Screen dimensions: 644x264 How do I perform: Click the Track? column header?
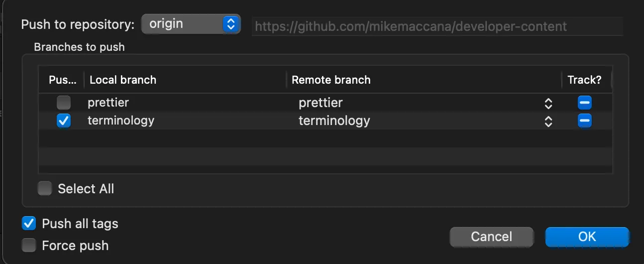(x=584, y=80)
